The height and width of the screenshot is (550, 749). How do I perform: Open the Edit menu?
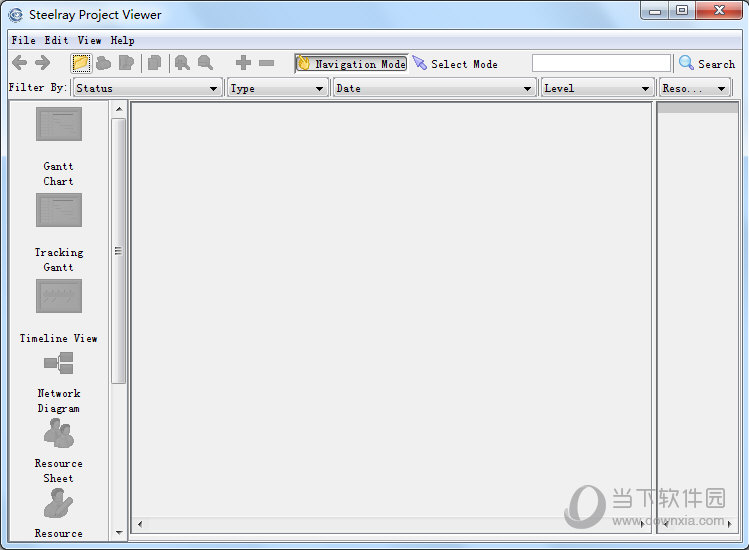56,41
